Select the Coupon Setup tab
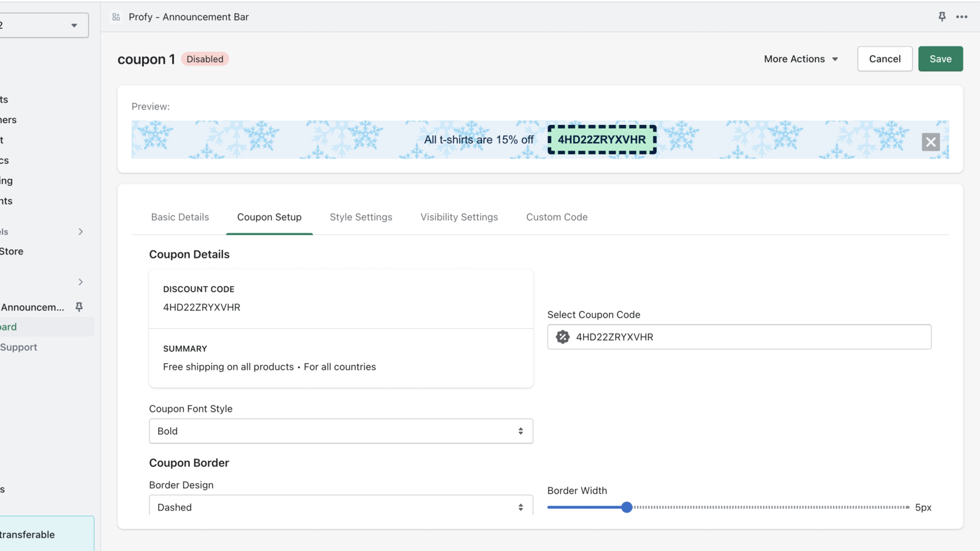980x551 pixels. tap(269, 217)
